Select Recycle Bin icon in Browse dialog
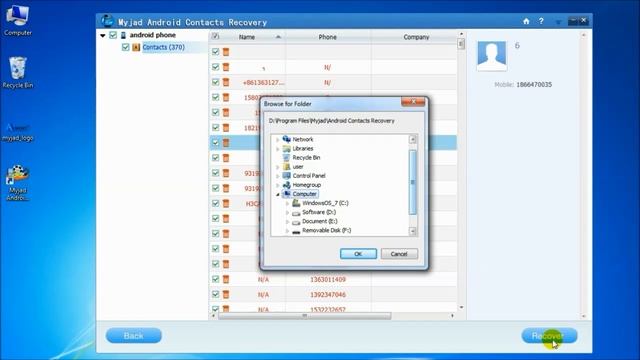Screen dimensions: 640x360 [287, 158]
